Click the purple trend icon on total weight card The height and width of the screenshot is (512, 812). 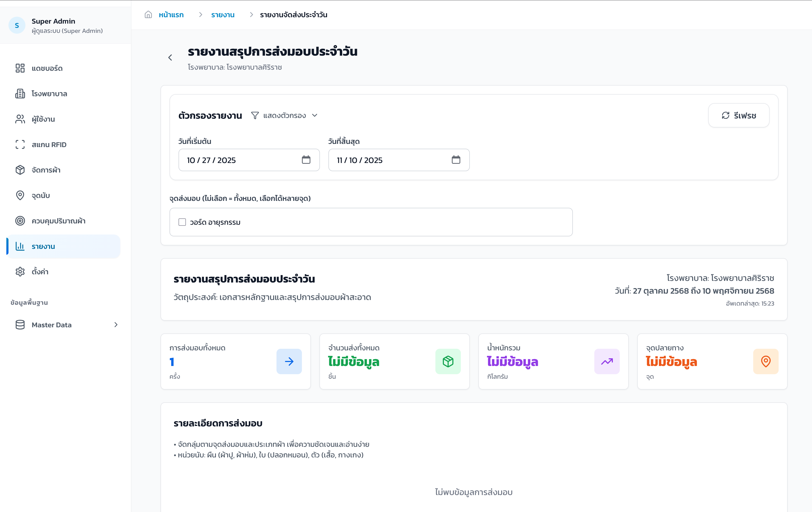607,361
